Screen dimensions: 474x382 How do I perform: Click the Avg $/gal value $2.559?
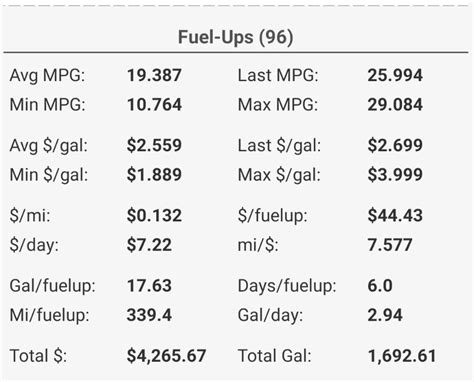coord(154,145)
